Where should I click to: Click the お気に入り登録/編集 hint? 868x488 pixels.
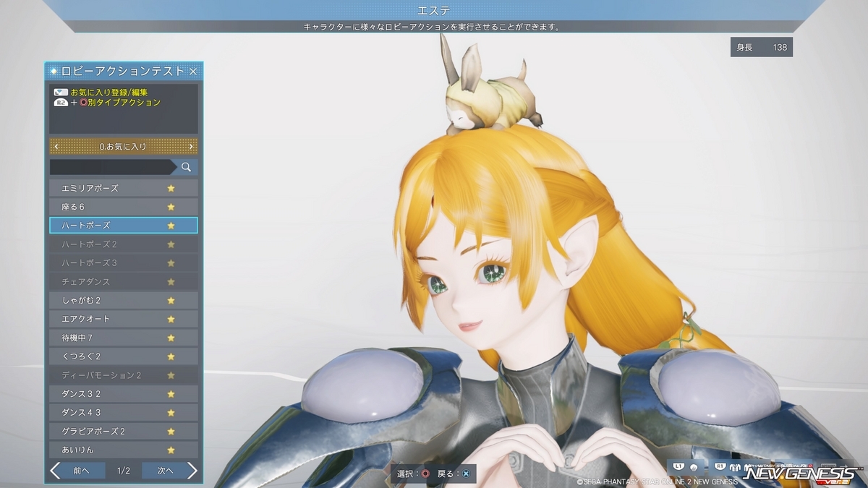109,93
